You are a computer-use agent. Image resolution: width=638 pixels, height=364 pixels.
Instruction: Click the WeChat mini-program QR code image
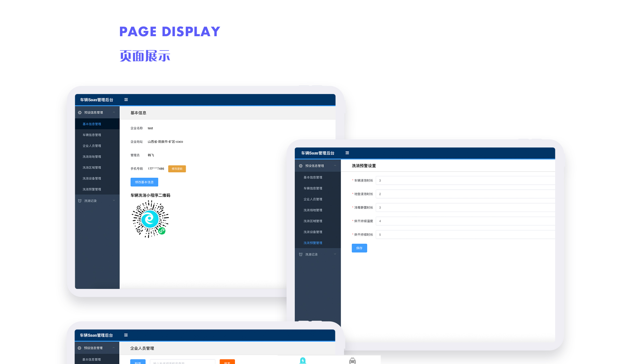click(150, 219)
